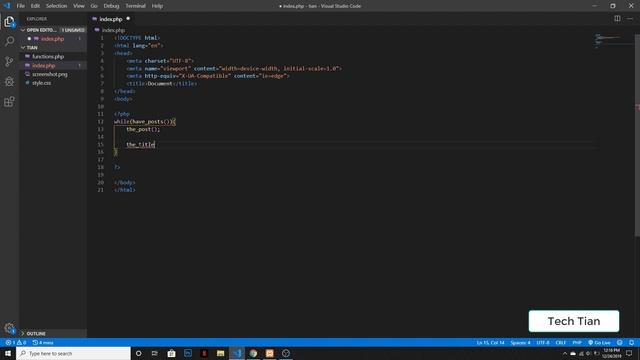The image size is (640, 360).
Task: Click the unsaved dot on index.php tab
Action: click(x=128, y=18)
